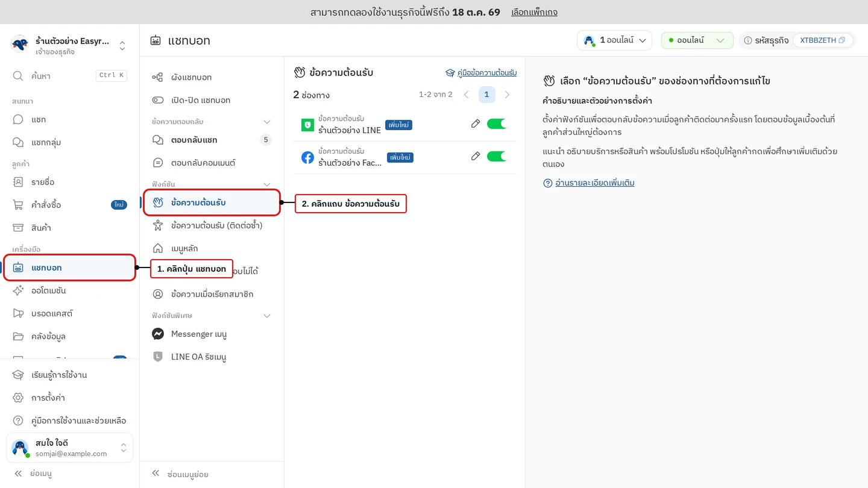Select page 1 in pagination
868x488 pixels.
click(486, 95)
